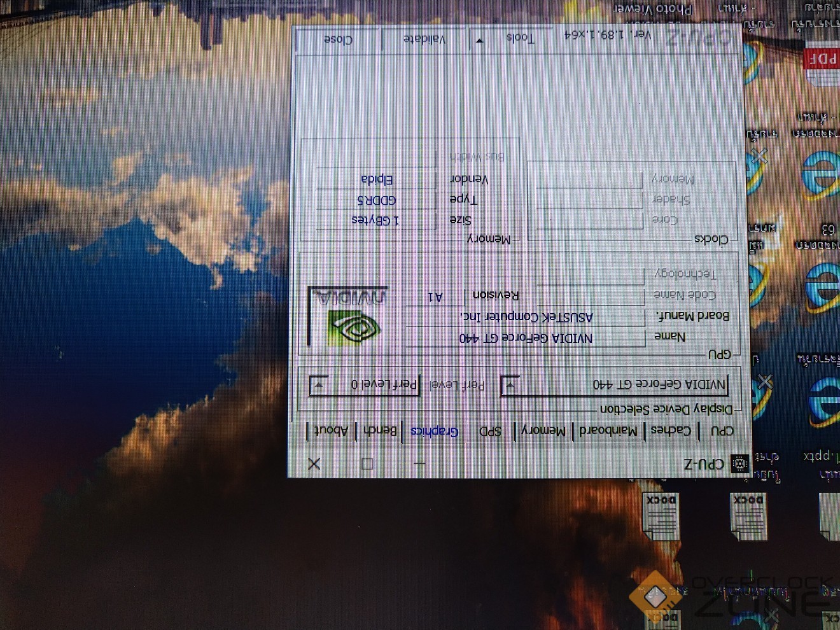This screenshot has width=840, height=630.
Task: Click the GPU Name field
Action: click(526, 338)
